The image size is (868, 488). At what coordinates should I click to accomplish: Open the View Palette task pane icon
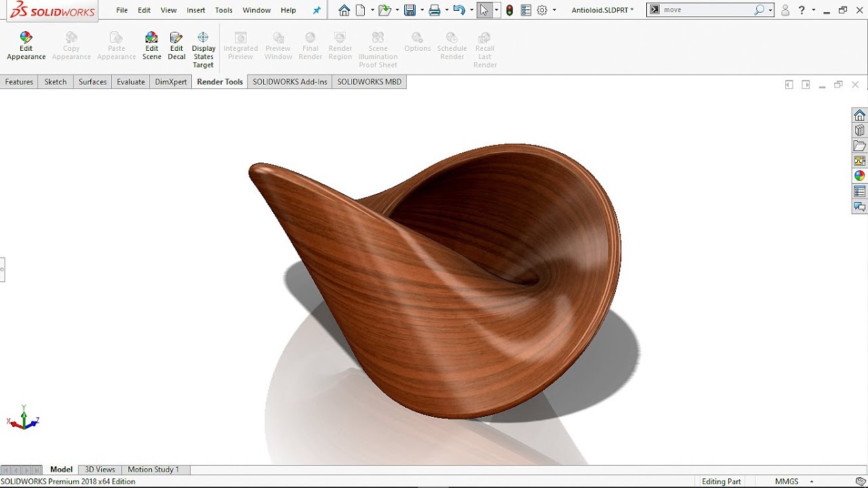(x=860, y=161)
